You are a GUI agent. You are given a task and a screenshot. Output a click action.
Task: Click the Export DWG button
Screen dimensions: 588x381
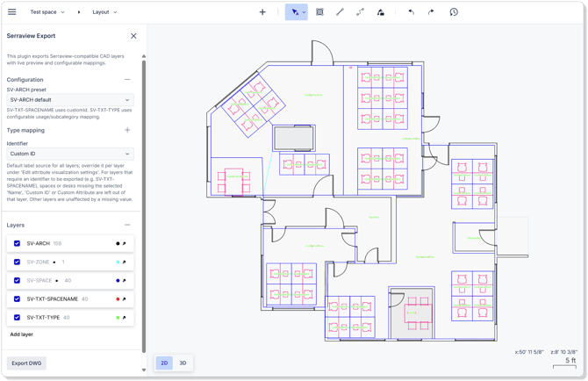26,363
